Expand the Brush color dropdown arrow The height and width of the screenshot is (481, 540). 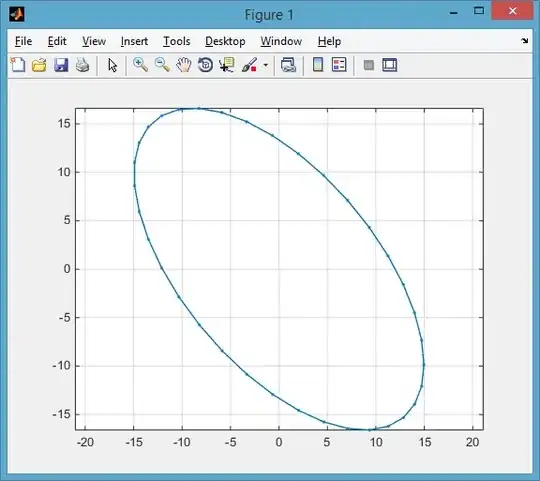pyautogui.click(x=266, y=65)
